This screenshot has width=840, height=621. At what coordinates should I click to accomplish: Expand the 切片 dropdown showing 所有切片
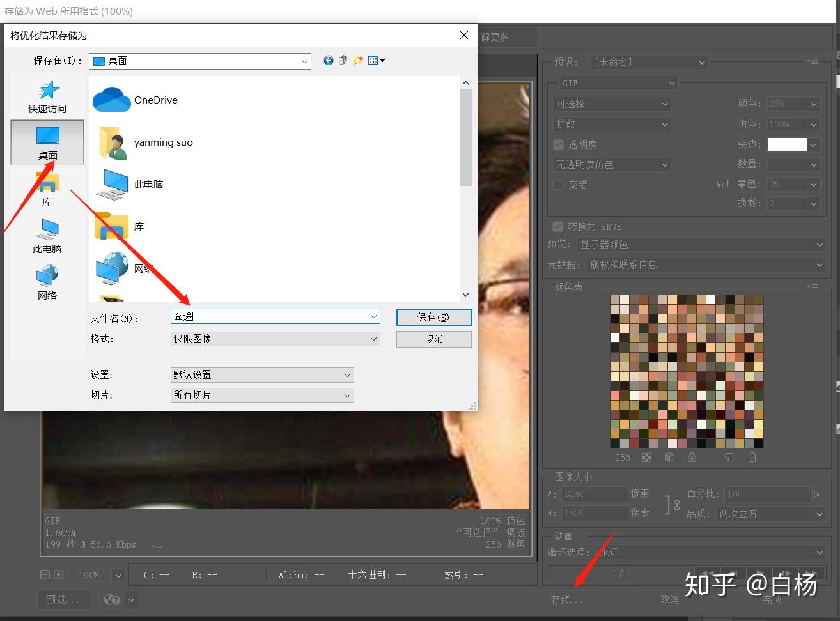(x=262, y=395)
